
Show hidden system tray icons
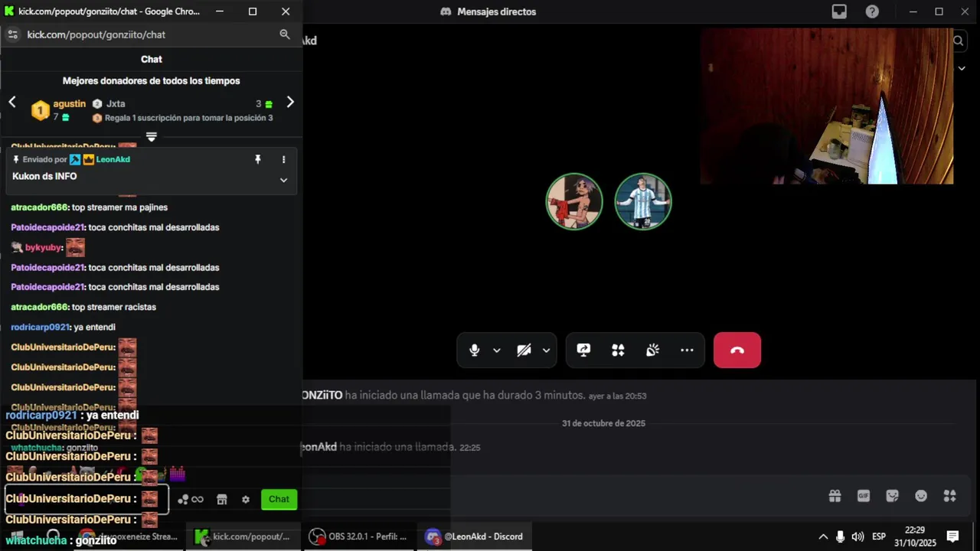823,536
